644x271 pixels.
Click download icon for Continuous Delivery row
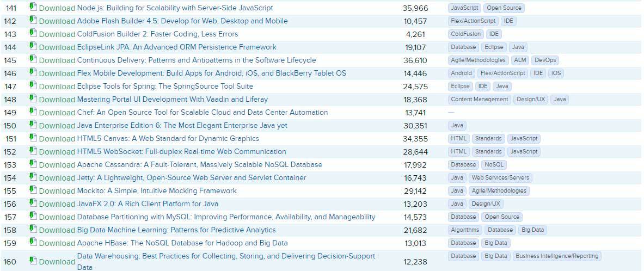tap(33, 59)
